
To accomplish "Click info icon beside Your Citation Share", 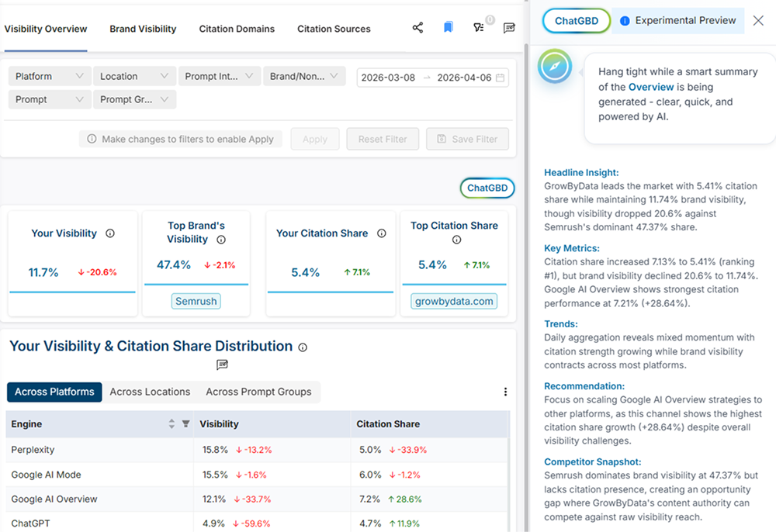I will coord(381,233).
